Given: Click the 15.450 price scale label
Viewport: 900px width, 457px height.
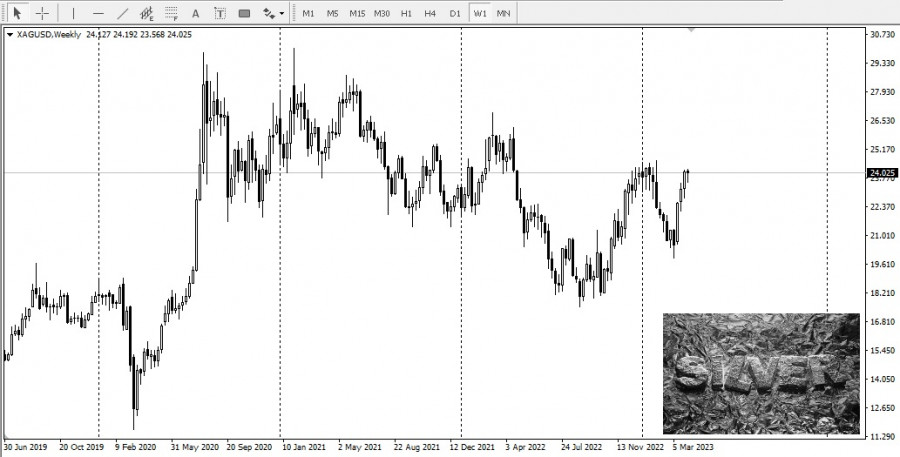Looking at the screenshot, I should (x=883, y=350).
